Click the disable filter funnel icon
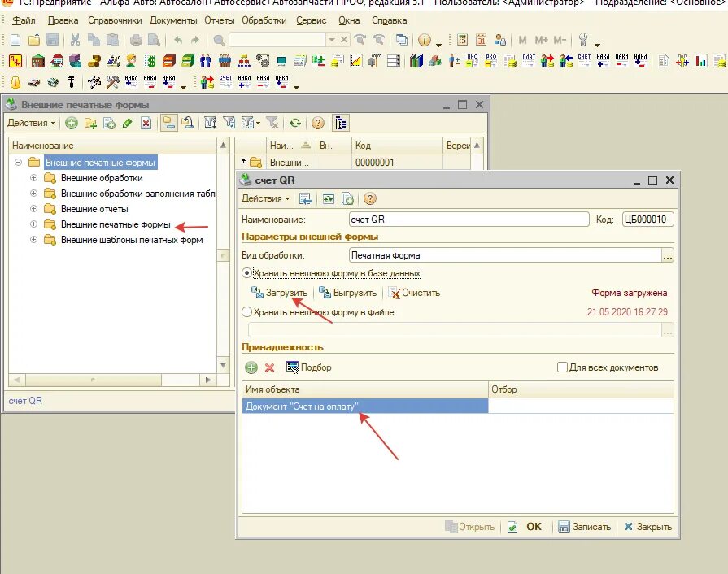Screen dimensions: 728x574 (272, 123)
